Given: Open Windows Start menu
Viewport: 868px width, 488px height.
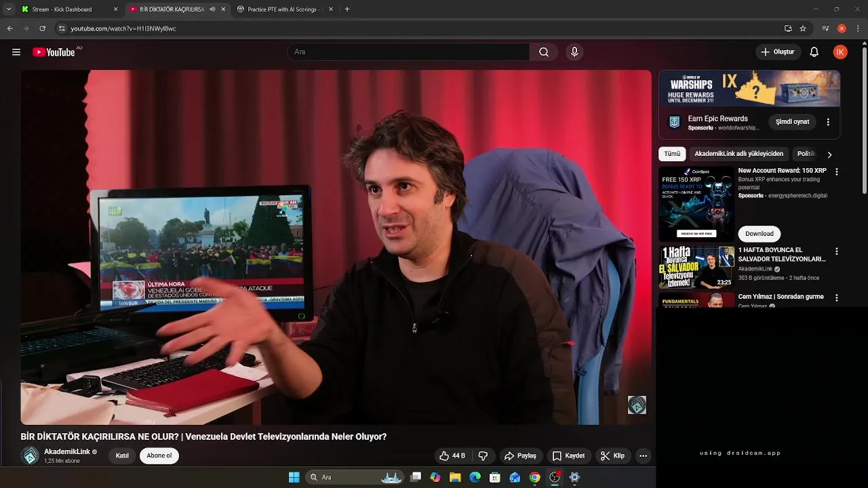Looking at the screenshot, I should (294, 477).
